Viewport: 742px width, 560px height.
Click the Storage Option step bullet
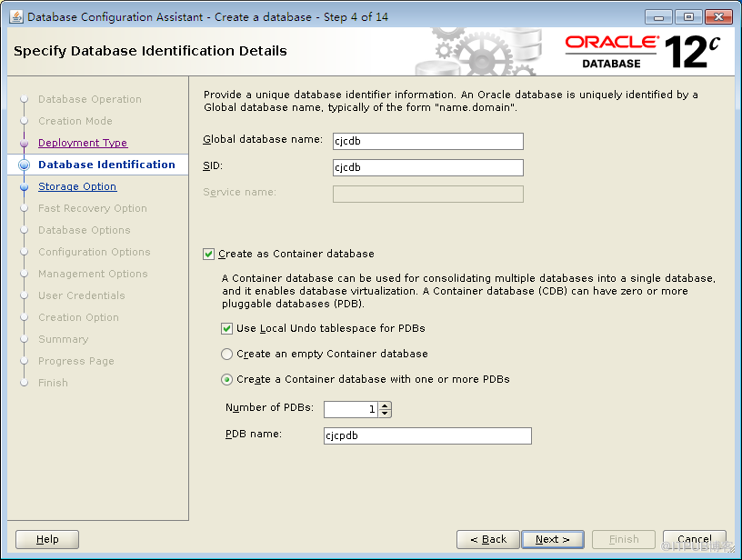click(x=25, y=187)
